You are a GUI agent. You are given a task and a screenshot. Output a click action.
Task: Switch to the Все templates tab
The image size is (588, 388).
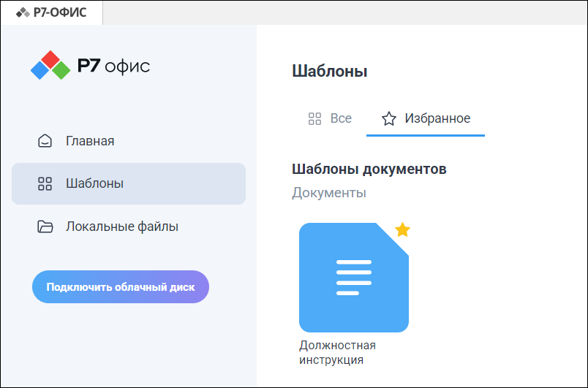[330, 118]
